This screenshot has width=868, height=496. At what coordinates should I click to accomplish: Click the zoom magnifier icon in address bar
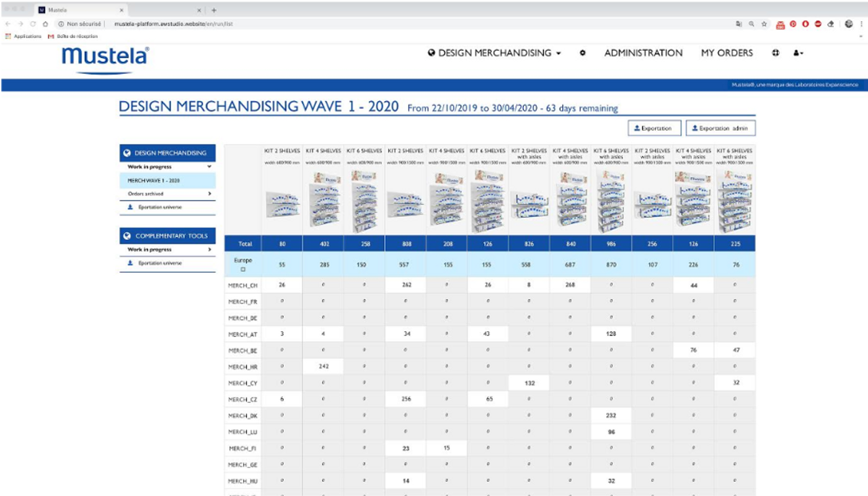tap(751, 24)
